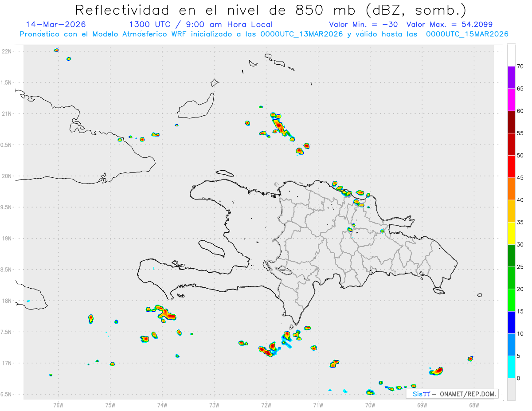Click the time text "1300 UTC / 9:00 am Hora Local"

[201, 24]
